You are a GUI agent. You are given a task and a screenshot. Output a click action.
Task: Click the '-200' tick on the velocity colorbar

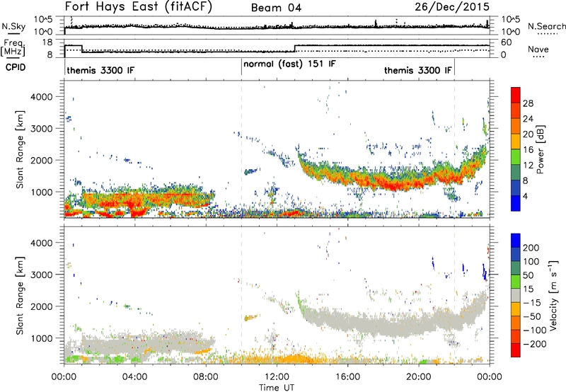point(534,344)
